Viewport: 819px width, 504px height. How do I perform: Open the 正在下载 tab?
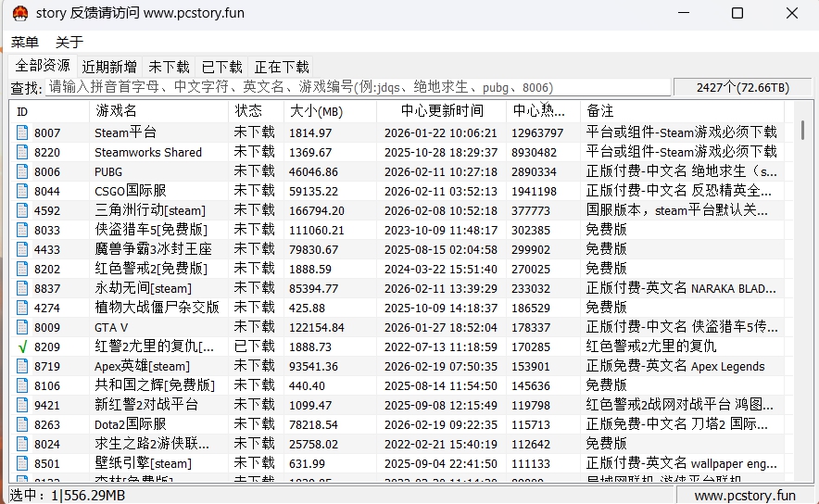tap(282, 67)
